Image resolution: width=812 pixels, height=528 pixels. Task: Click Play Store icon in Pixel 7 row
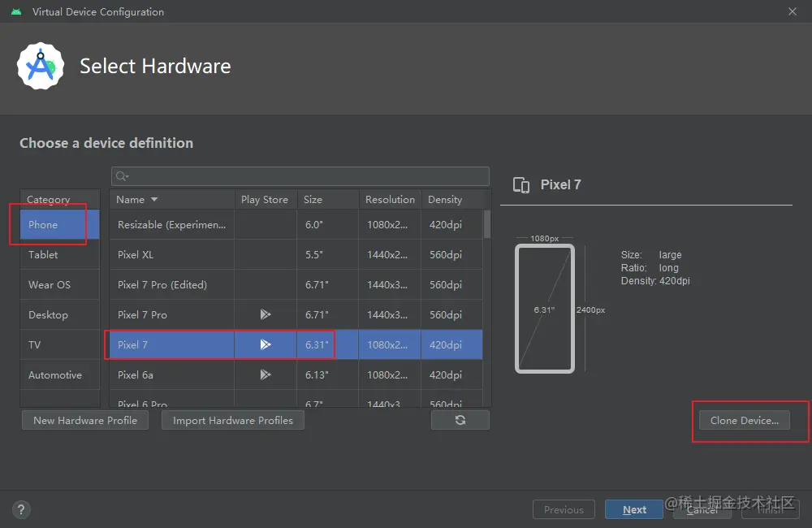(266, 344)
